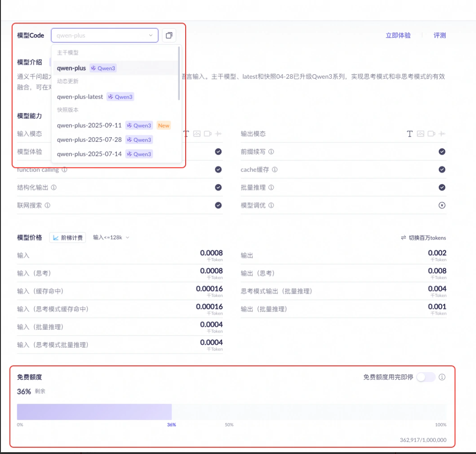Toggle the 免费额度用完即停 switch

[x=426, y=377]
